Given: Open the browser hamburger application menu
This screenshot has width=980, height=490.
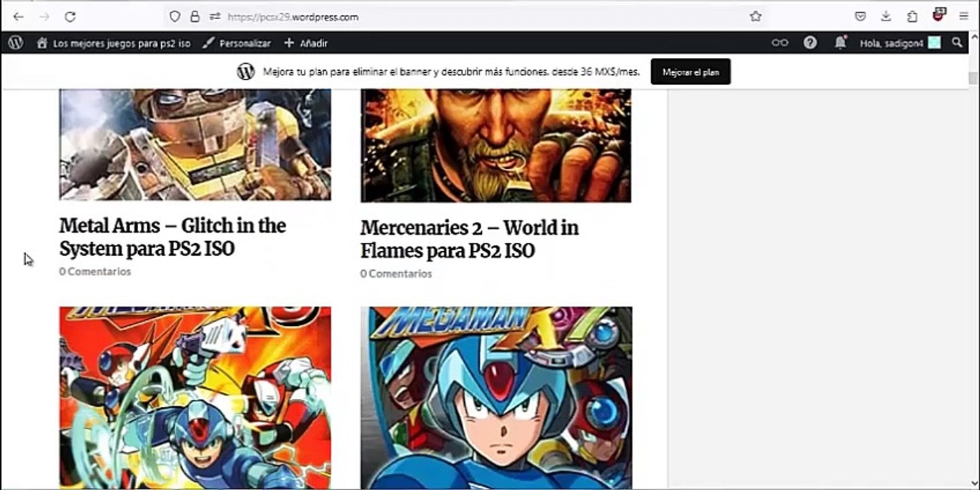Looking at the screenshot, I should [x=964, y=17].
